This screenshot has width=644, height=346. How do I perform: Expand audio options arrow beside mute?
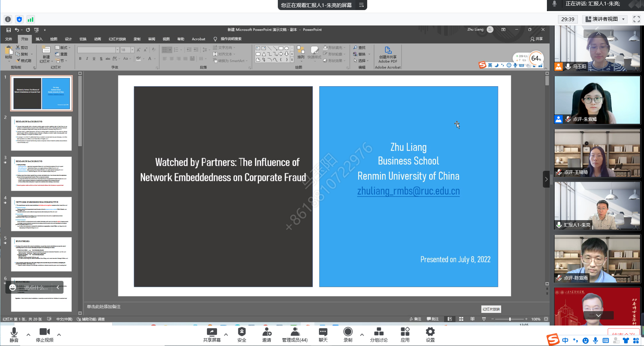pos(28,335)
